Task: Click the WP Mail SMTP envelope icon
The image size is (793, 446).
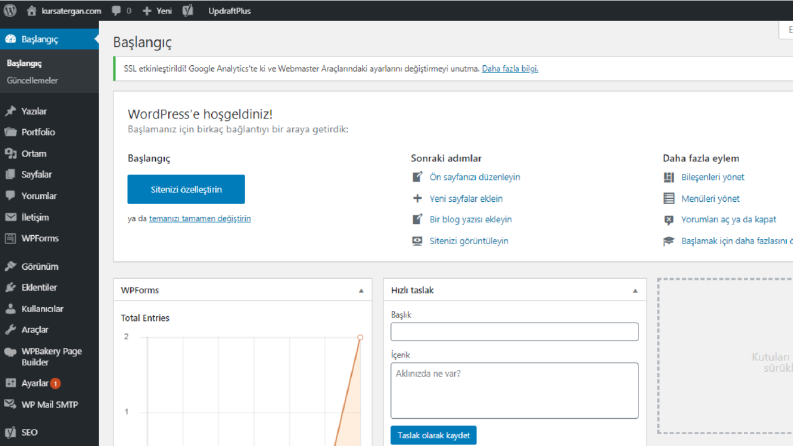Action: (x=11, y=404)
